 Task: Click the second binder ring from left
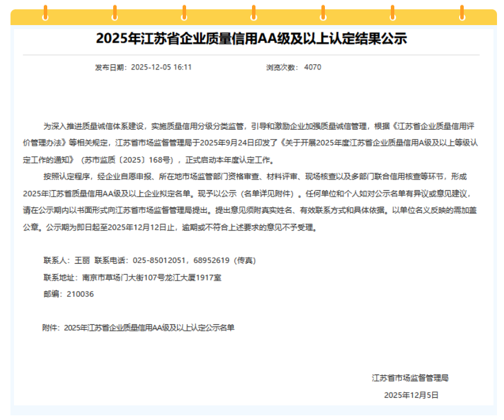point(115,12)
